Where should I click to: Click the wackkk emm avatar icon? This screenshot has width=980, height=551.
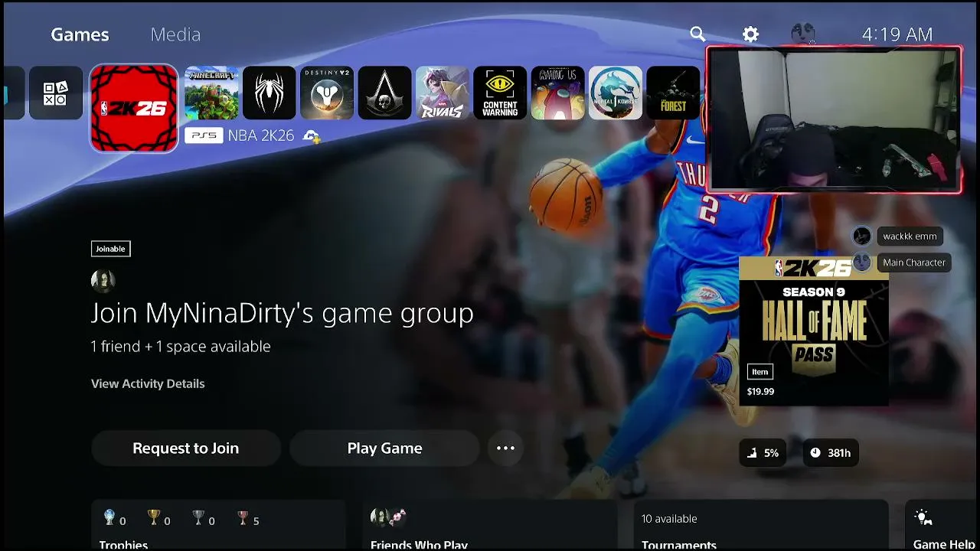point(862,236)
